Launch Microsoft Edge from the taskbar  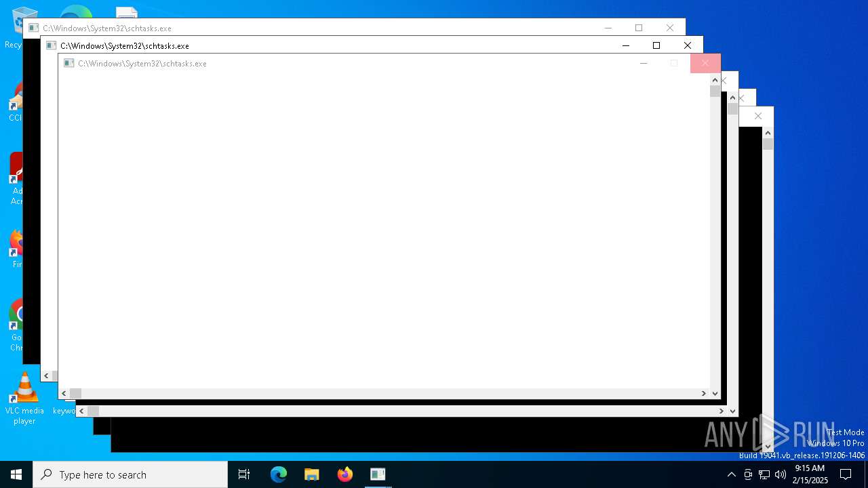pos(279,474)
